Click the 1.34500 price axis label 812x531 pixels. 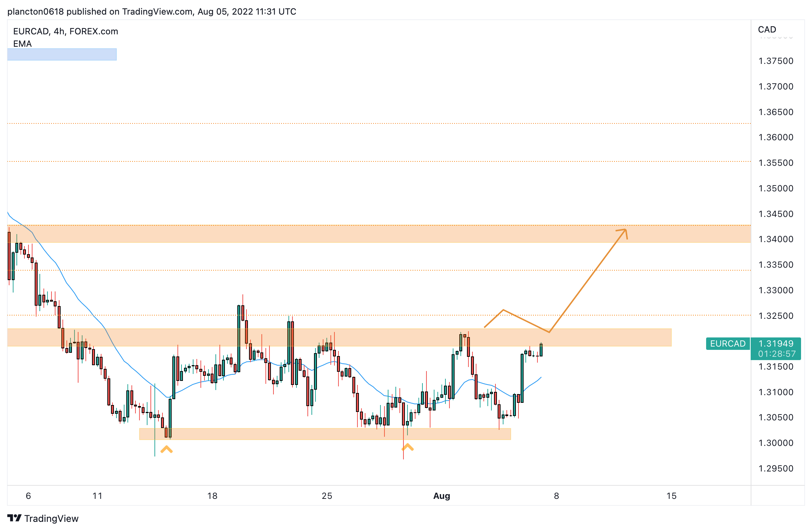(x=776, y=214)
